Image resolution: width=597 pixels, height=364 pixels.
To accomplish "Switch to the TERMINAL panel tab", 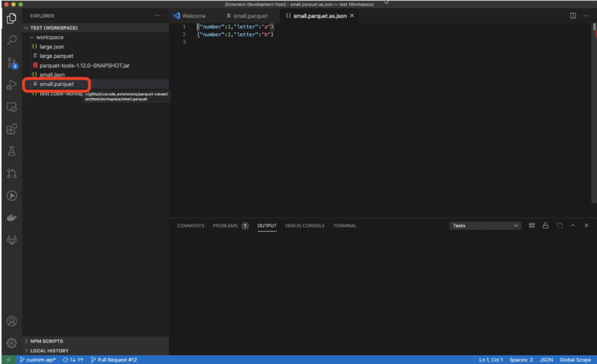I will (x=344, y=225).
